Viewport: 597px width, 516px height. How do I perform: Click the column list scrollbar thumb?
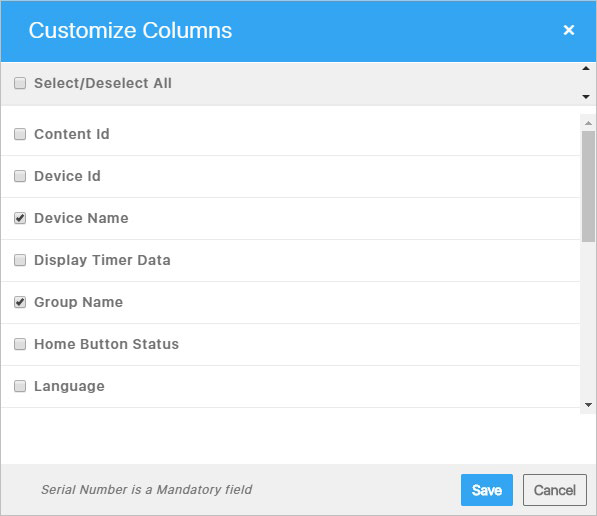pyautogui.click(x=588, y=186)
